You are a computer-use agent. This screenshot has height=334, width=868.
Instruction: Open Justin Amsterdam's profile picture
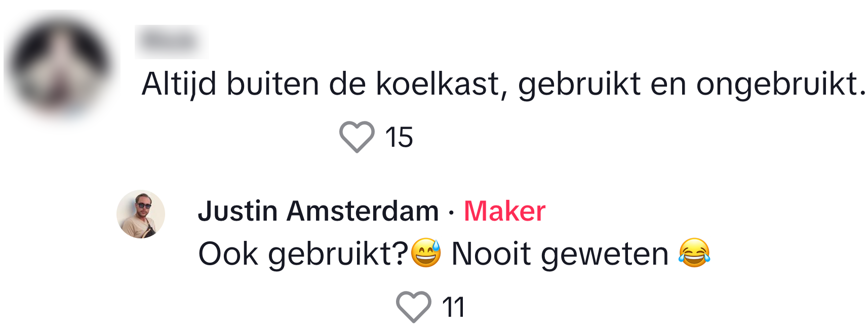coord(141,214)
